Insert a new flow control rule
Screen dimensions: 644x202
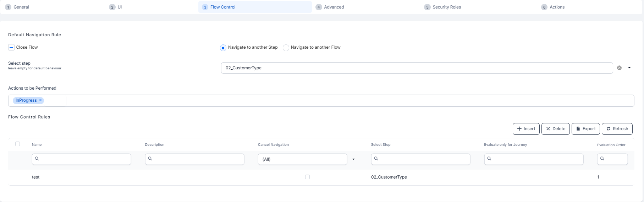526,129
